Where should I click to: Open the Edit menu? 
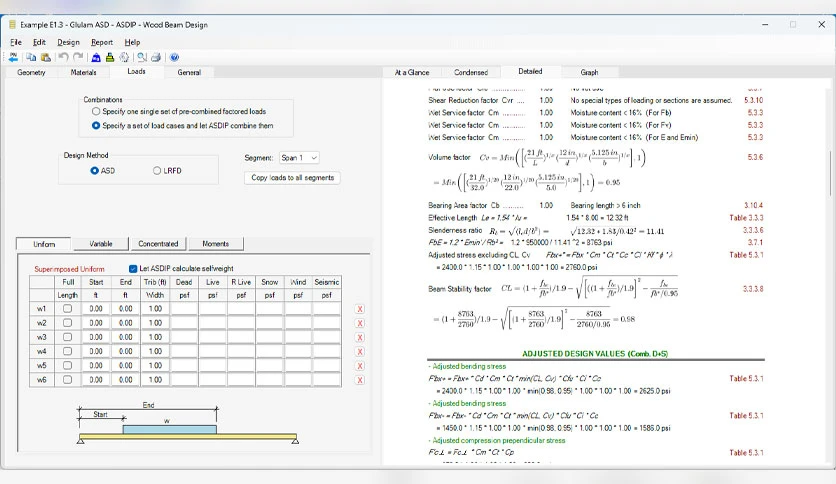click(39, 42)
